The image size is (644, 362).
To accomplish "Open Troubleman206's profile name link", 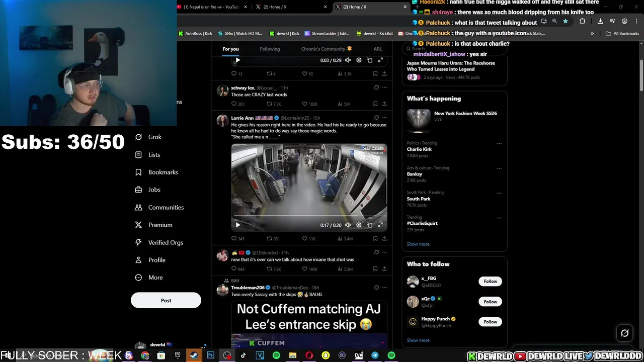I will pyautogui.click(x=248, y=288).
